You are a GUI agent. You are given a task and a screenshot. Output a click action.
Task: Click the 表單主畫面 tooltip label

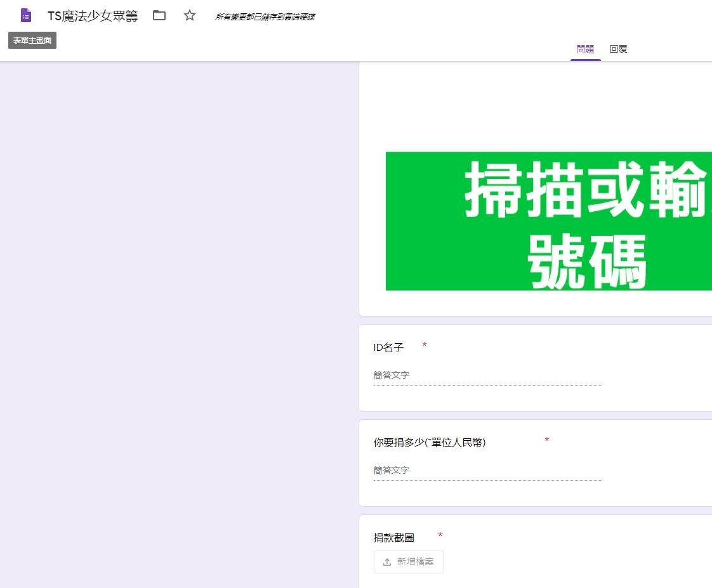tap(32, 41)
